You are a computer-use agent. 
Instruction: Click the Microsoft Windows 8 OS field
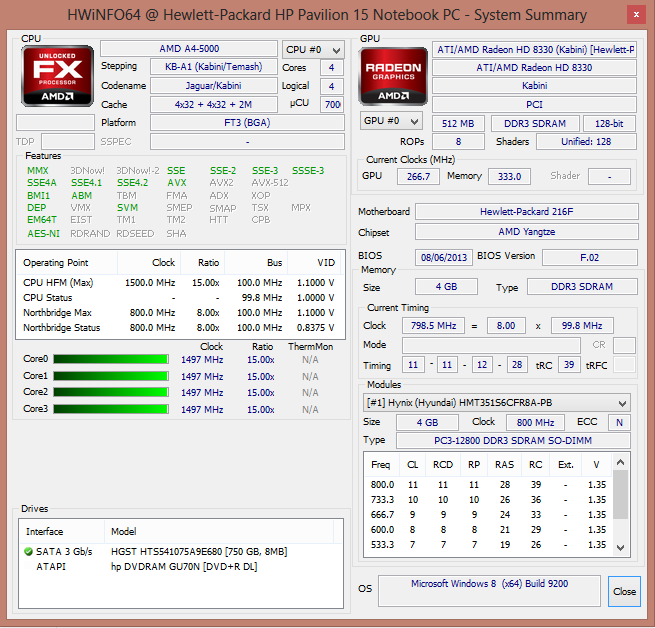[x=489, y=591]
